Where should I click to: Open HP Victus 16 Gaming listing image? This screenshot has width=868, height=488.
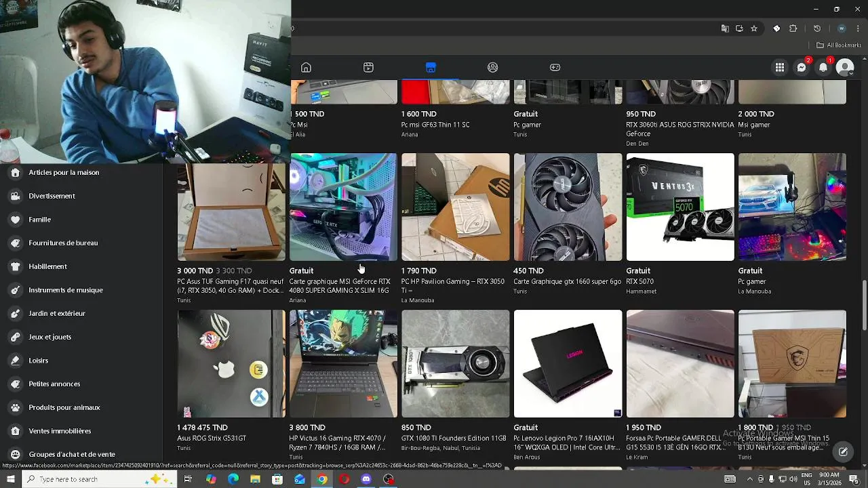[343, 364]
